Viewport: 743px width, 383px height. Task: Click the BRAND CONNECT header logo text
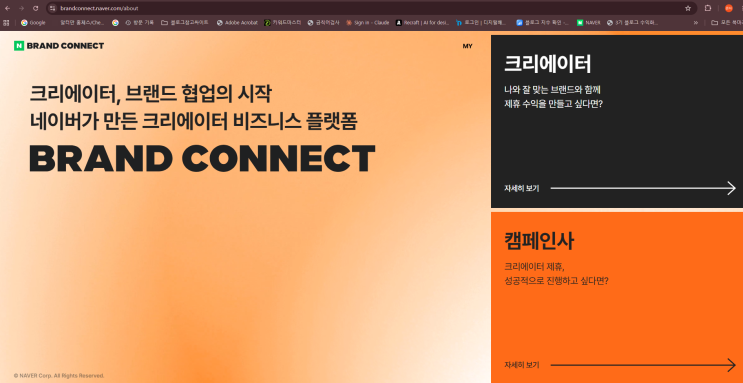coord(65,46)
